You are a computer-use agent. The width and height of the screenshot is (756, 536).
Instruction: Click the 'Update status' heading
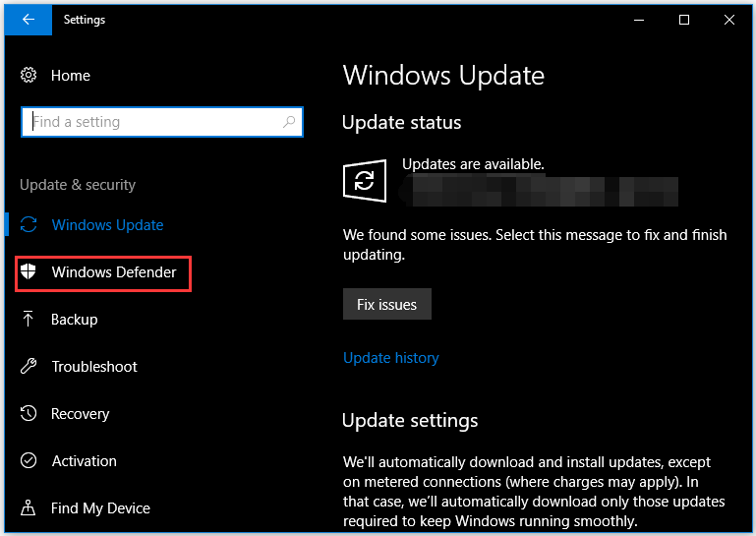pyautogui.click(x=402, y=123)
